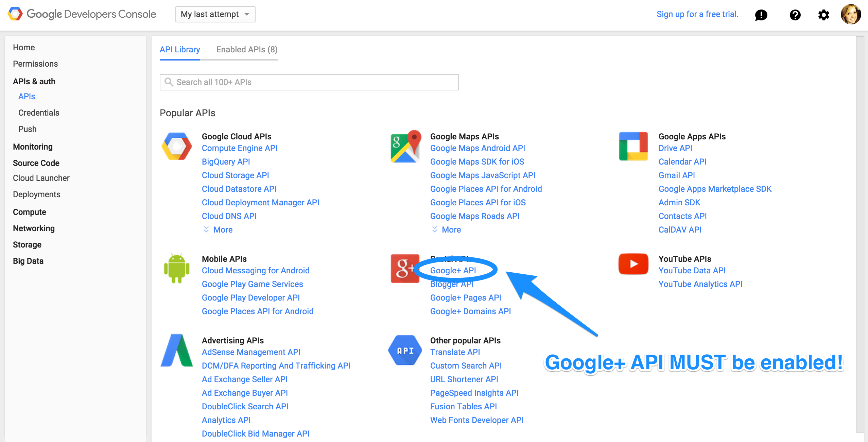Open the 'My last attempt' project dropdown
Image resolution: width=868 pixels, height=442 pixels.
(215, 14)
